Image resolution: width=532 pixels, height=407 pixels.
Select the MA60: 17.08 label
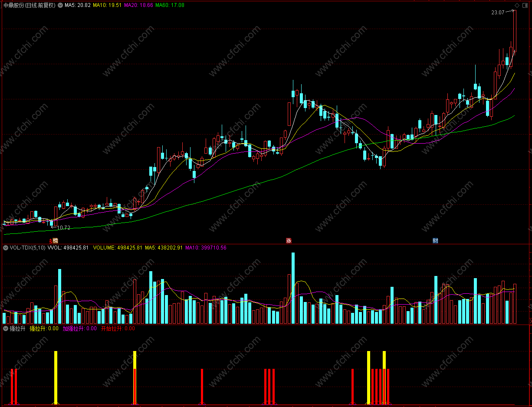(x=170, y=5)
